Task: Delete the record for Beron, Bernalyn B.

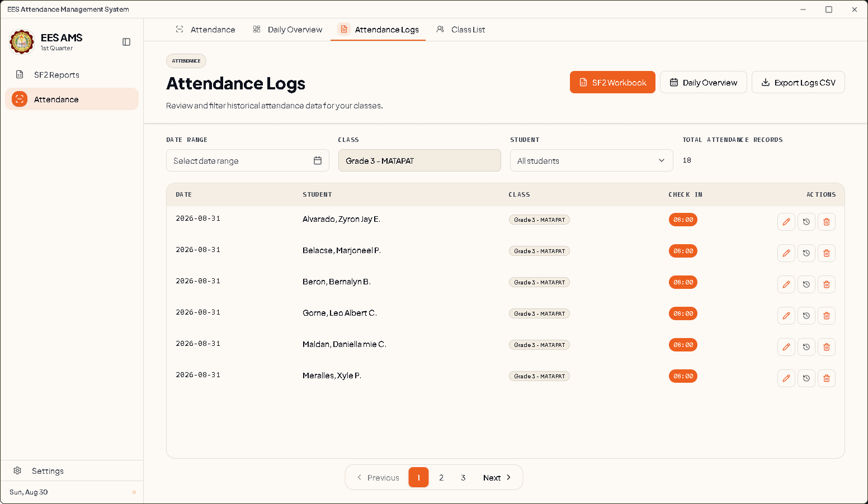Action: tap(827, 284)
